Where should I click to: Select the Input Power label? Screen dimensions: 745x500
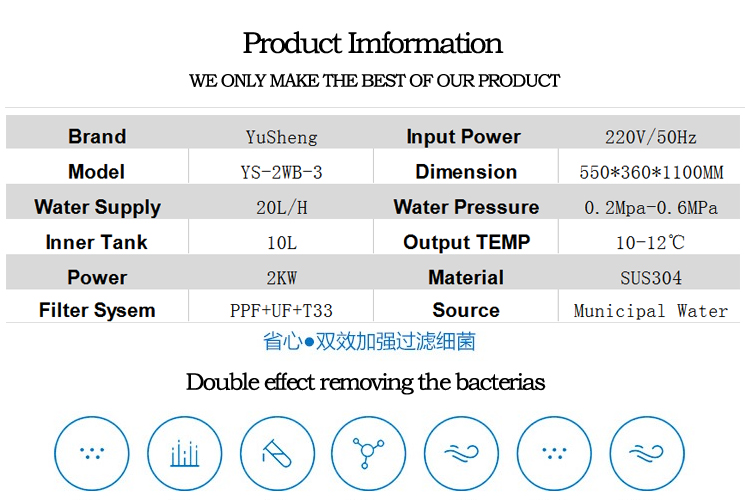[463, 137]
